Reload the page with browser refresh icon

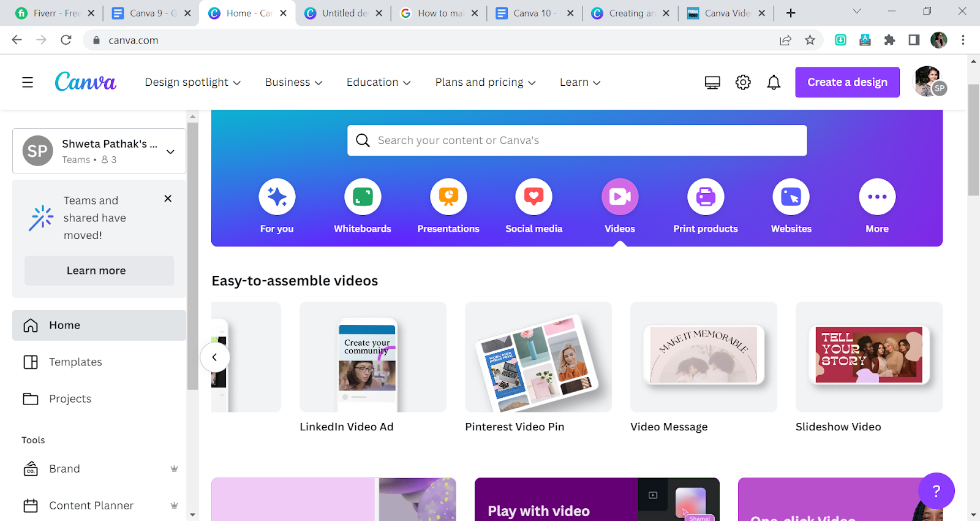(66, 40)
